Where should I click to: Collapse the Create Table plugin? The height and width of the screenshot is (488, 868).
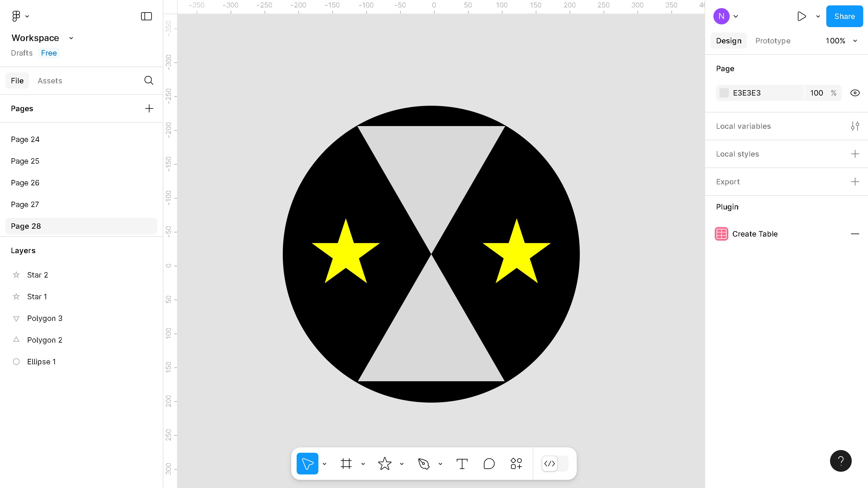pos(855,234)
